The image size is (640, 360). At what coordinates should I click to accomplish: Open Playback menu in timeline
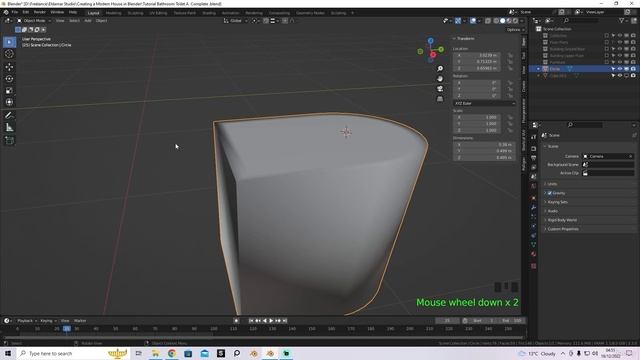pyautogui.click(x=27, y=321)
